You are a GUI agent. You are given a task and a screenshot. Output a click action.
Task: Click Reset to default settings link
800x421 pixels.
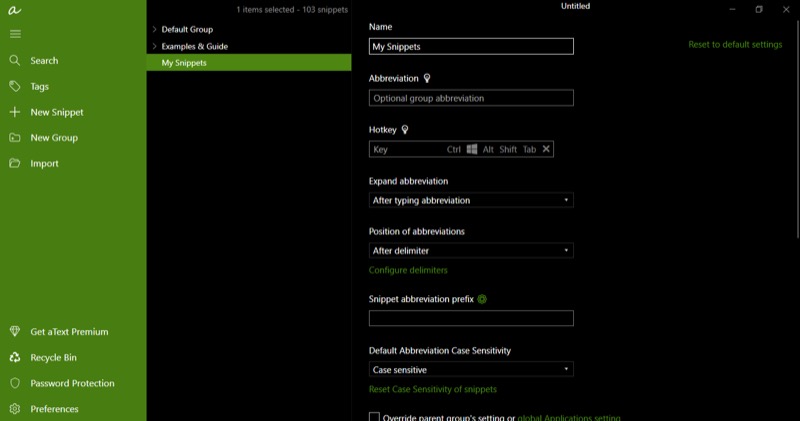click(x=735, y=44)
